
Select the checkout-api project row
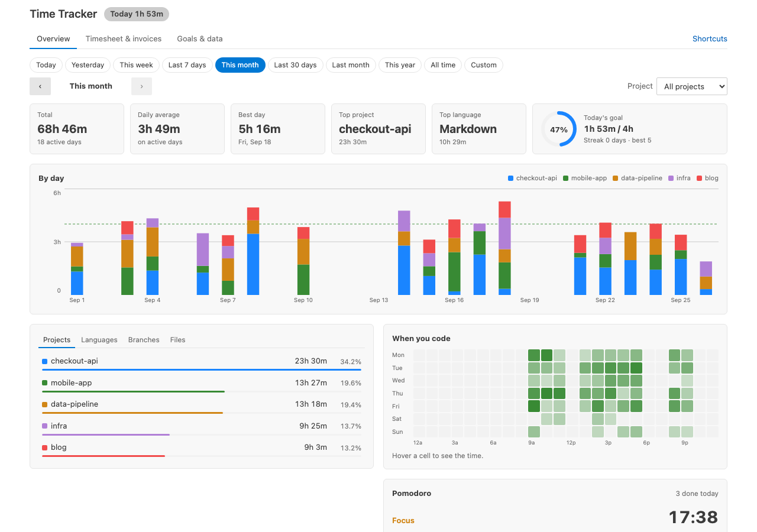202,362
